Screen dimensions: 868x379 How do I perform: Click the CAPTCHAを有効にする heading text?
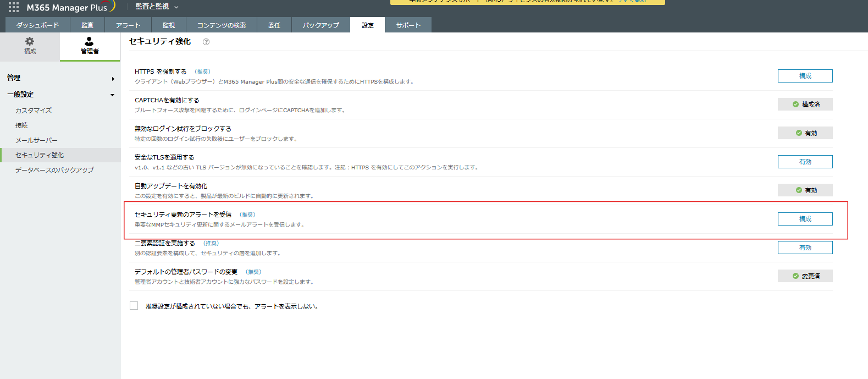[167, 100]
